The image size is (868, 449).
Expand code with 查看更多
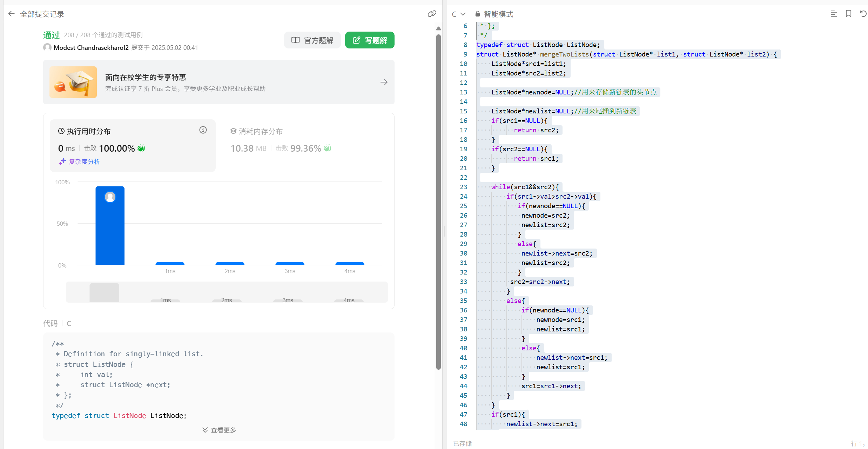(x=219, y=430)
